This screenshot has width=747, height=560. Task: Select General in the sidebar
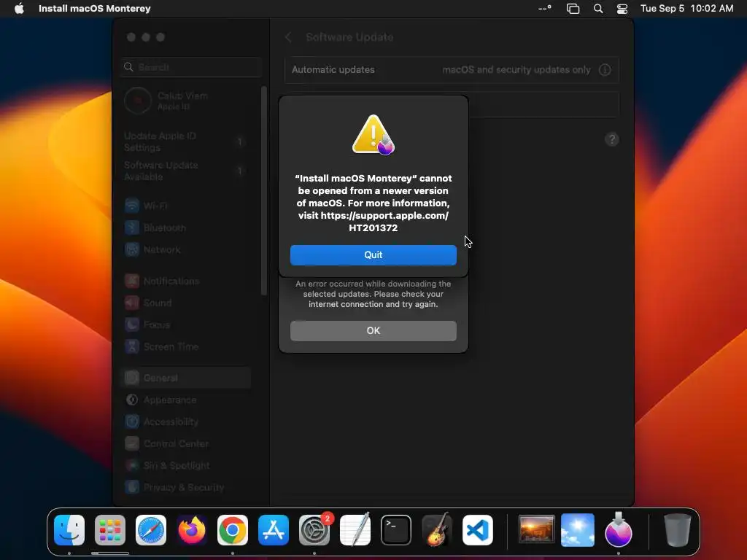point(186,378)
